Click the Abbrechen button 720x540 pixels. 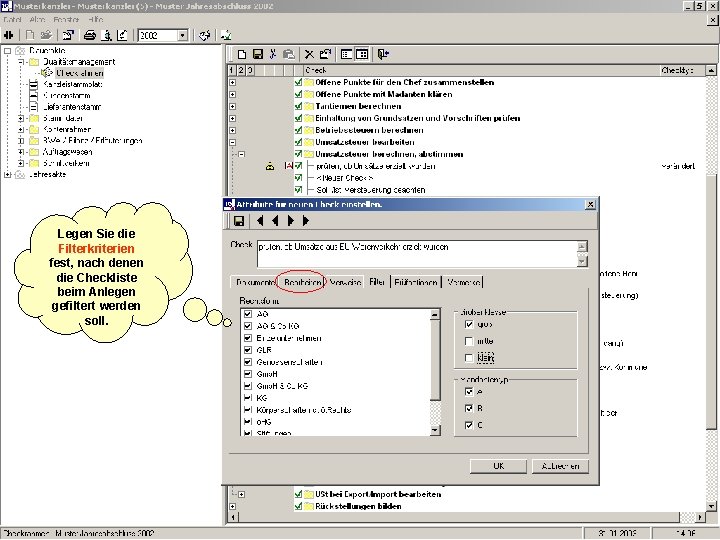pos(560,466)
